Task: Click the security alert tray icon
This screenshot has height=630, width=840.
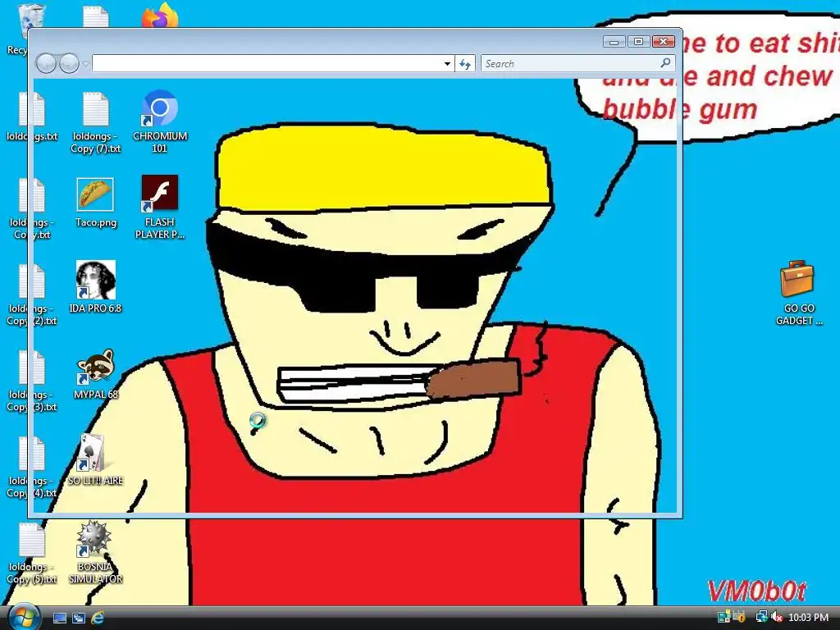Action: tap(740, 618)
